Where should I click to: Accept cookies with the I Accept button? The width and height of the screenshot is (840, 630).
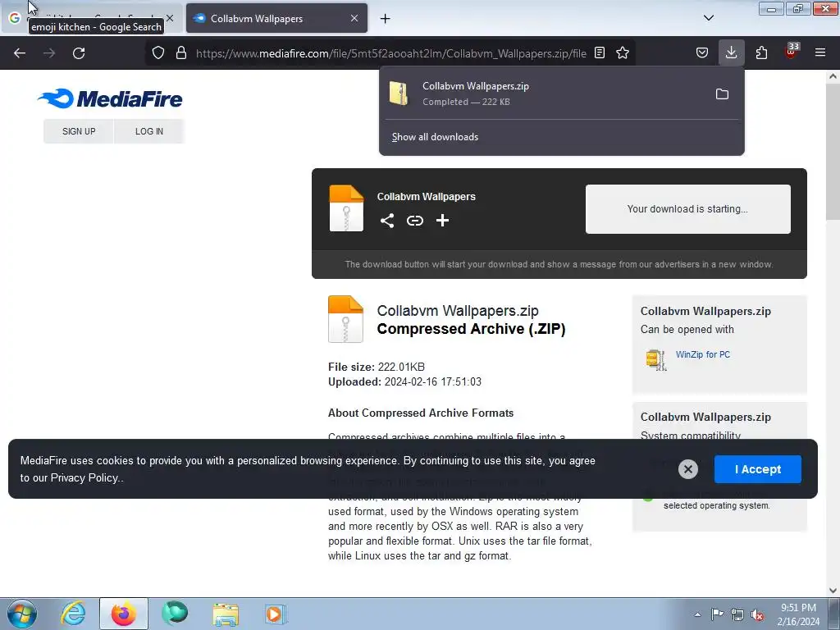[757, 469]
